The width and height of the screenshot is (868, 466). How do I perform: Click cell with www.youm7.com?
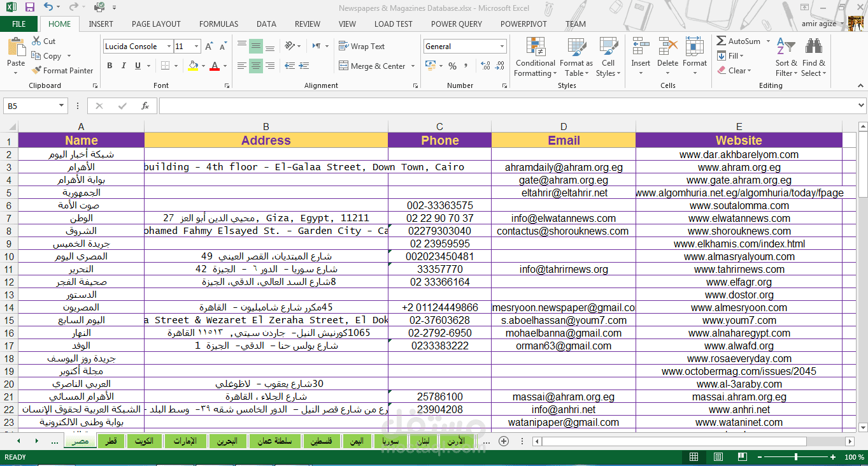739,320
